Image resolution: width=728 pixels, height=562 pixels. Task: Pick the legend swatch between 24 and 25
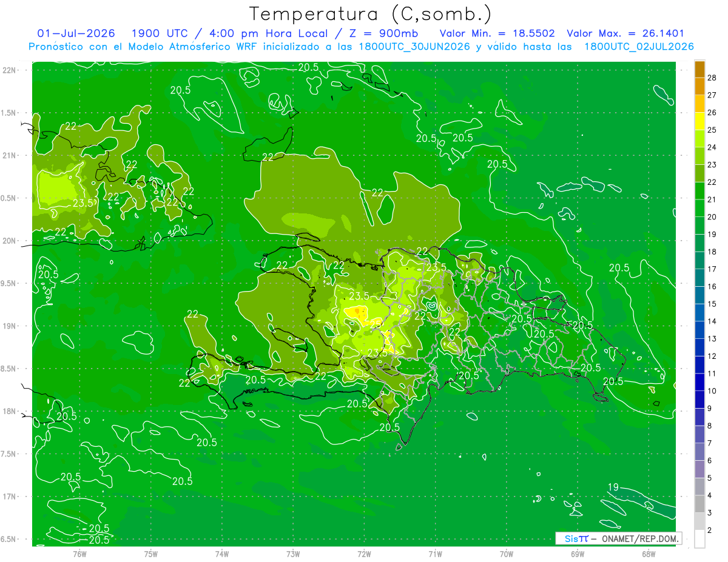click(x=699, y=139)
